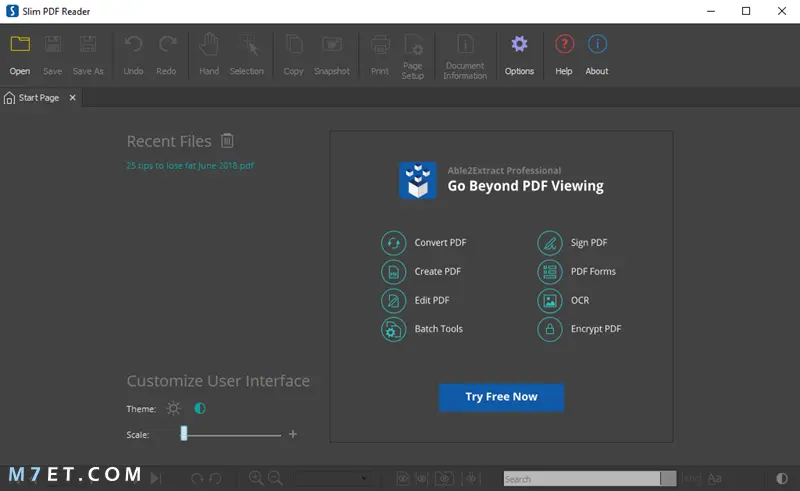Open recent file 25 tips to lose fat
Viewport: 800px width, 491px height.
[x=190, y=165]
